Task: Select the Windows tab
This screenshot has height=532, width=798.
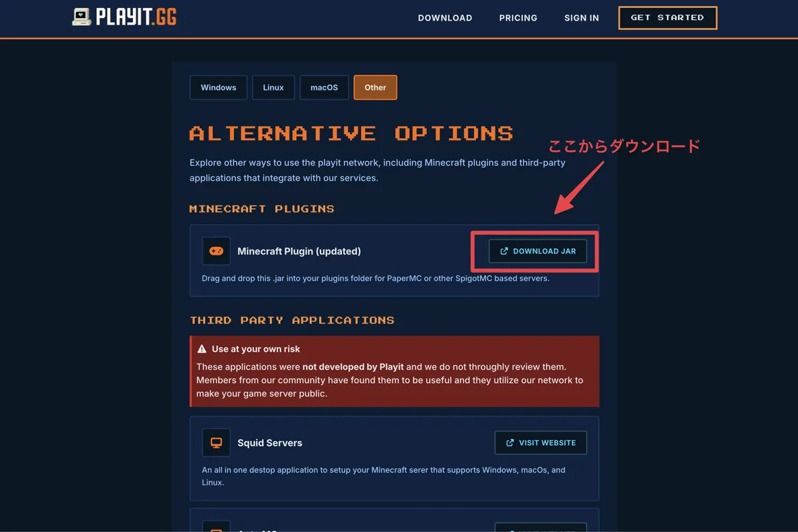Action: [x=218, y=88]
